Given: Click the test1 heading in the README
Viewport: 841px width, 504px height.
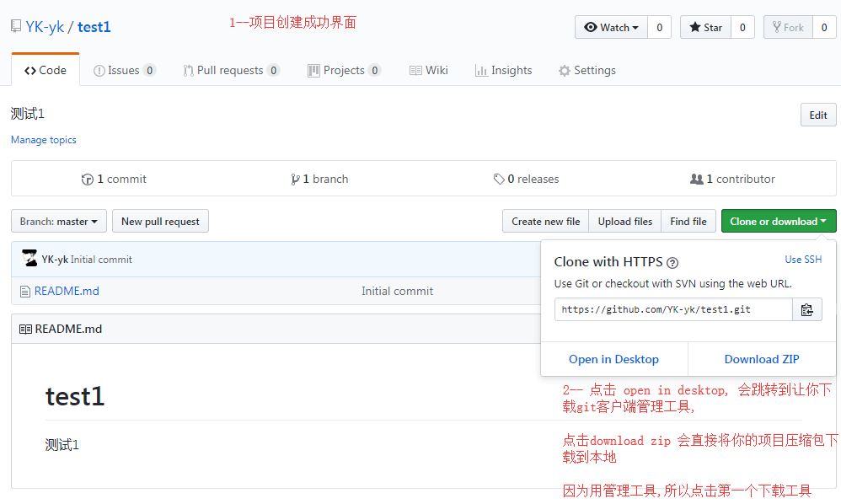Looking at the screenshot, I should coord(75,397).
